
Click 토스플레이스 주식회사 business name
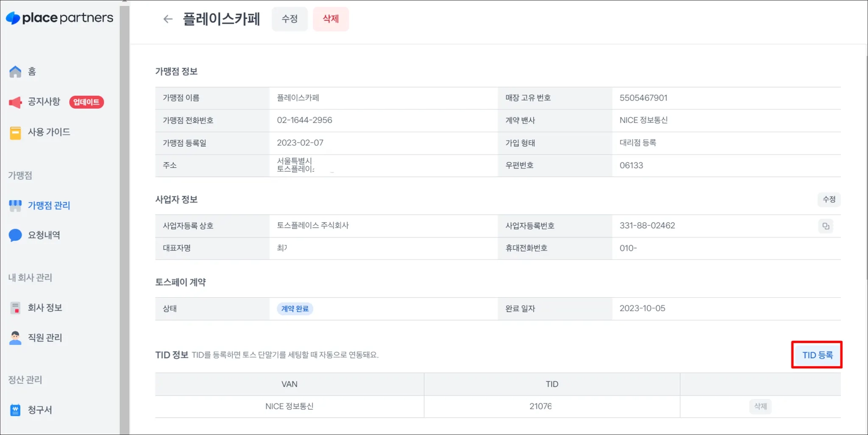point(313,226)
